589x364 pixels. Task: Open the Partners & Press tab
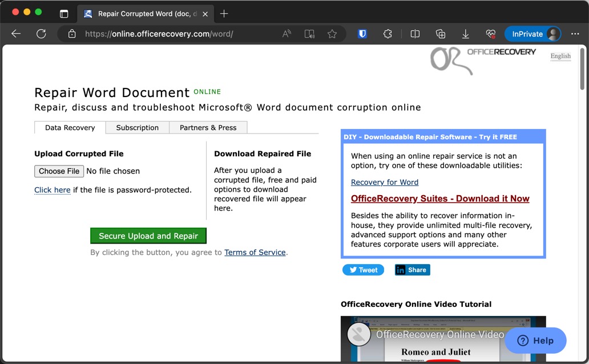208,127
